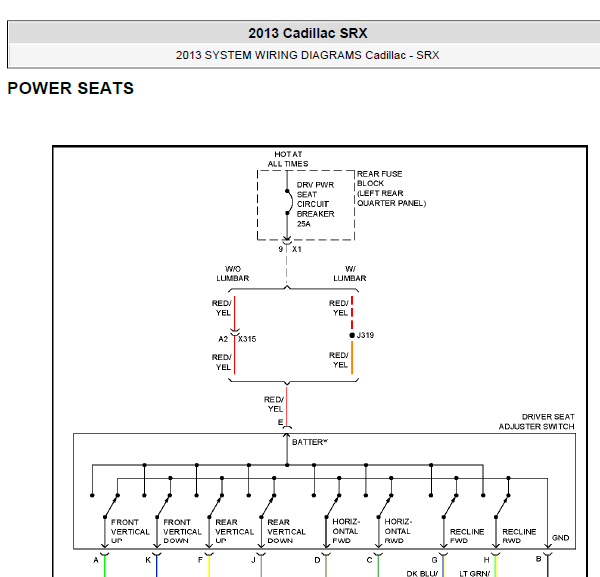Click terminal 'D' pin label
Screen dimensions: 600x577
(317, 560)
